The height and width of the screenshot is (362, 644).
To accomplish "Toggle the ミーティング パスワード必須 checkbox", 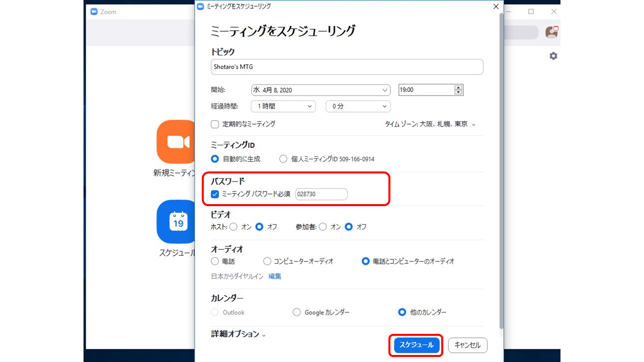I will (215, 194).
